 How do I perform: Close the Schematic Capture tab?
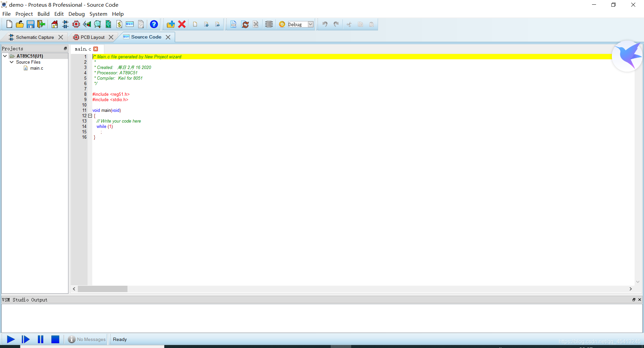(61, 37)
